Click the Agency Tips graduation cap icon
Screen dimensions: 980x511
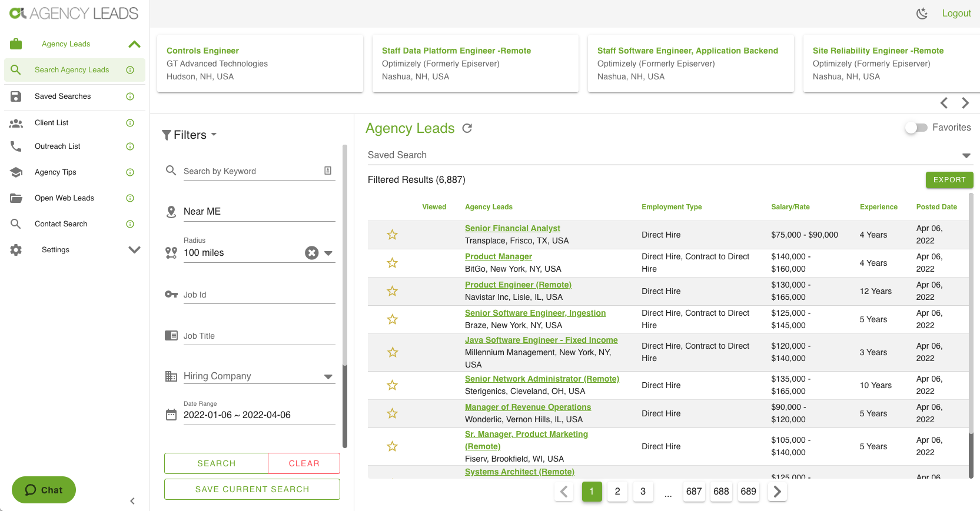coord(16,172)
